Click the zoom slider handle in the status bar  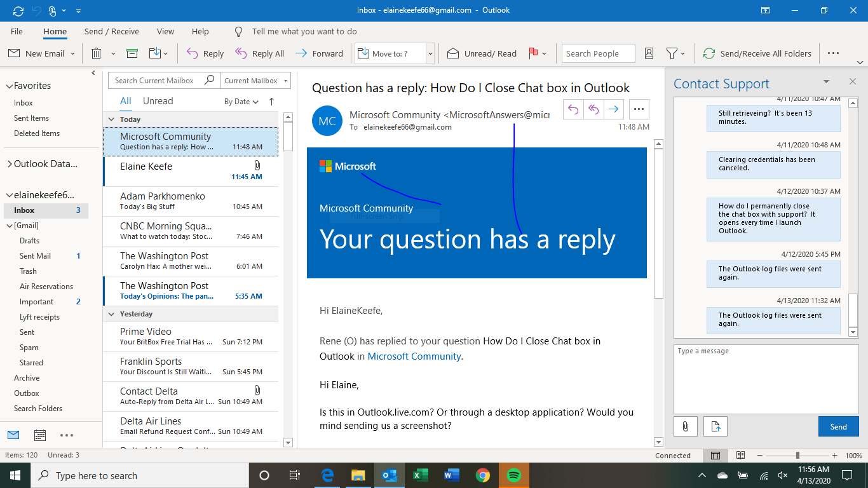click(x=797, y=456)
